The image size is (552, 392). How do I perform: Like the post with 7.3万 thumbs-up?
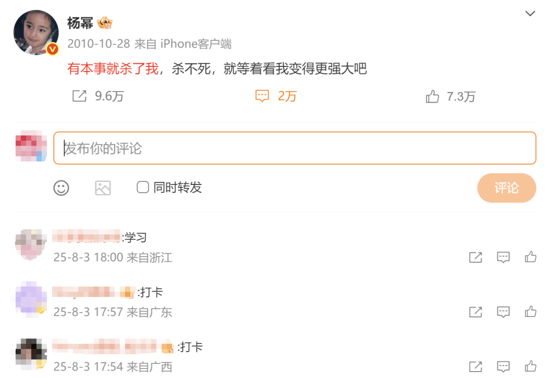tap(432, 96)
